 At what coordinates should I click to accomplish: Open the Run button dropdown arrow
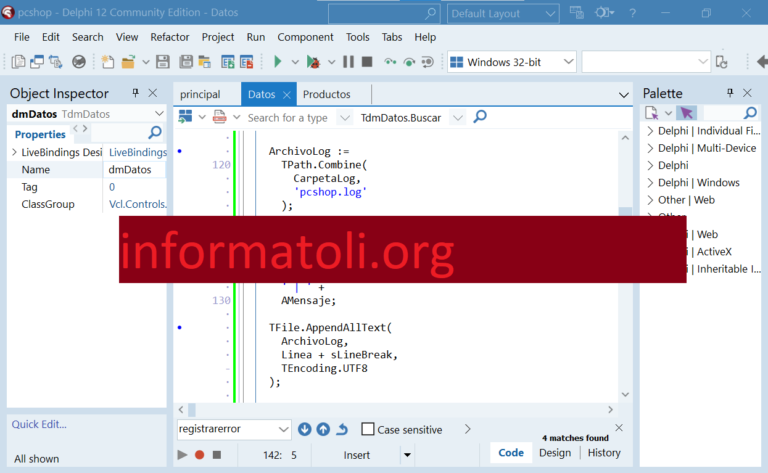pyautogui.click(x=295, y=62)
